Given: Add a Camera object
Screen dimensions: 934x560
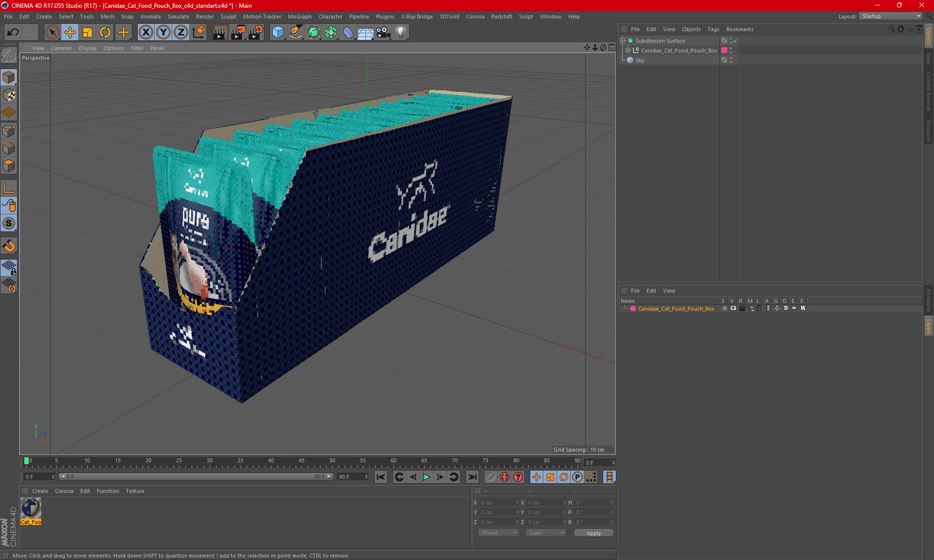Looking at the screenshot, I should 383,33.
